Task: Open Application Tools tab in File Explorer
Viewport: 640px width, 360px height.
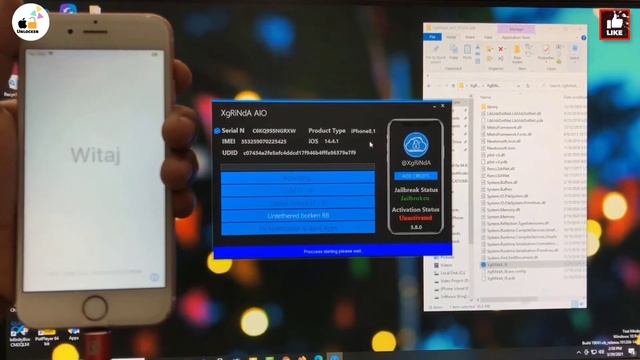Action: [516, 38]
